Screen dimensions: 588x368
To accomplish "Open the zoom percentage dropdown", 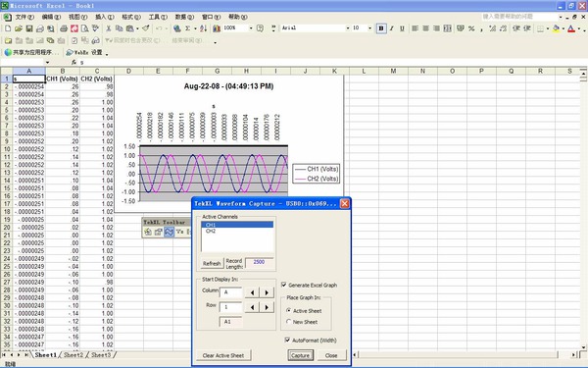I will tap(251, 28).
